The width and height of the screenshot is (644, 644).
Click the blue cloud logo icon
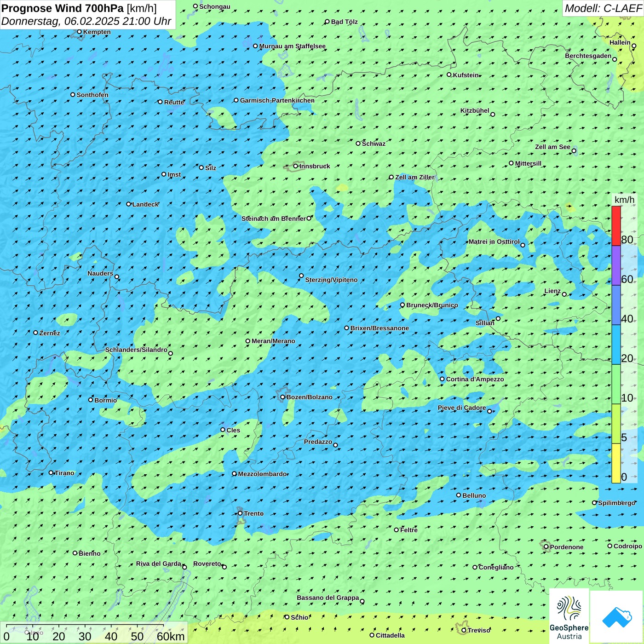click(x=617, y=616)
